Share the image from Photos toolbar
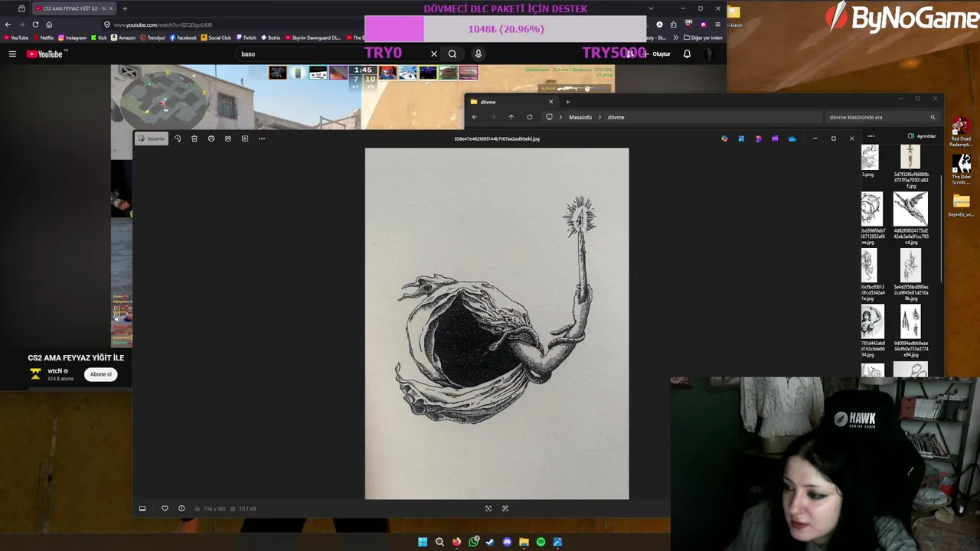This screenshot has width=980, height=551. tap(228, 139)
